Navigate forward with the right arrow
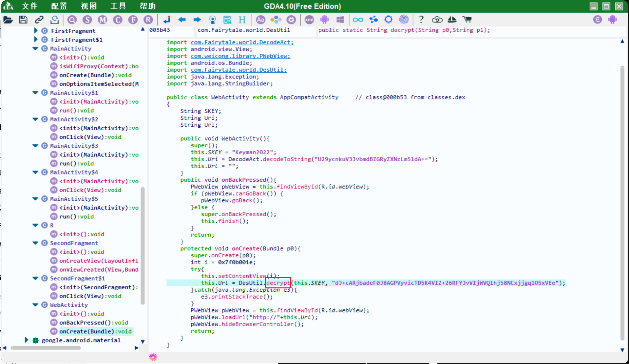Screen dimensions: 629x364 click(197, 20)
